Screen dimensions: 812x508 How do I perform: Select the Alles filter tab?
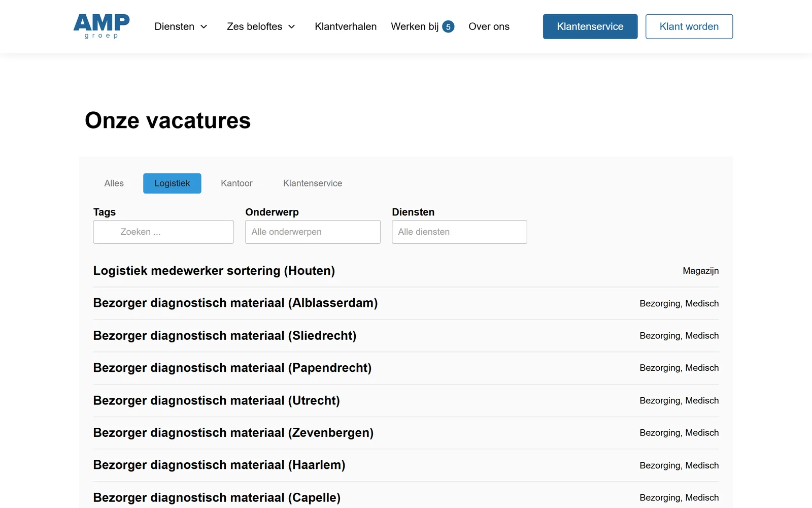tap(114, 183)
